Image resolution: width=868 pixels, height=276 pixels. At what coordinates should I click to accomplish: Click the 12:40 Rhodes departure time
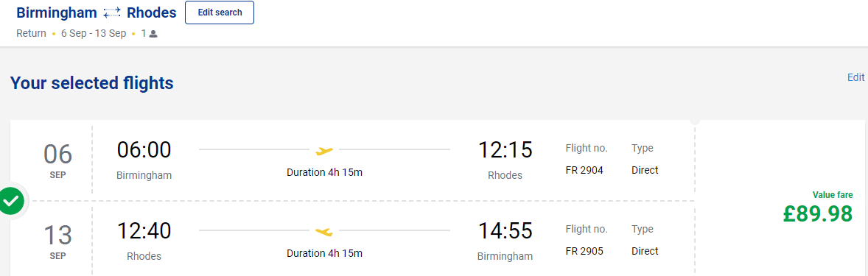pyautogui.click(x=144, y=231)
